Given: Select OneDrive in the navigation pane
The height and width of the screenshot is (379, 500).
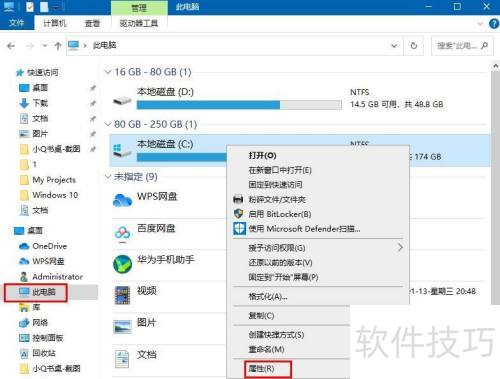Looking at the screenshot, I should pos(49,246).
